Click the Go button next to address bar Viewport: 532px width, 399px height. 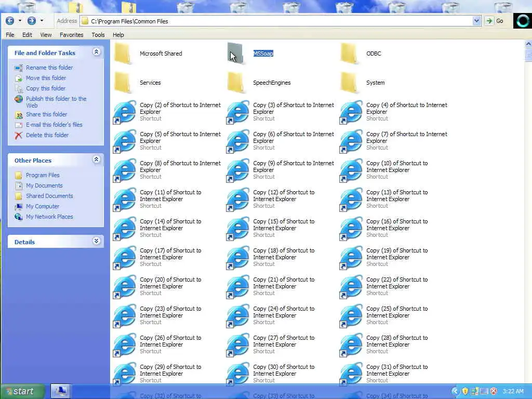pyautogui.click(x=495, y=21)
